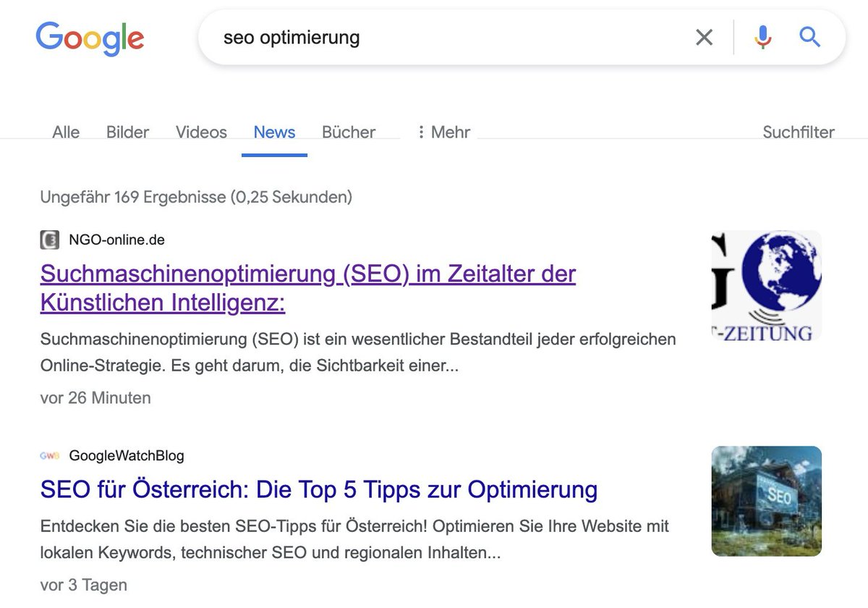Open the Bücher results
Image resolution: width=868 pixels, height=608 pixels.
pos(348,132)
